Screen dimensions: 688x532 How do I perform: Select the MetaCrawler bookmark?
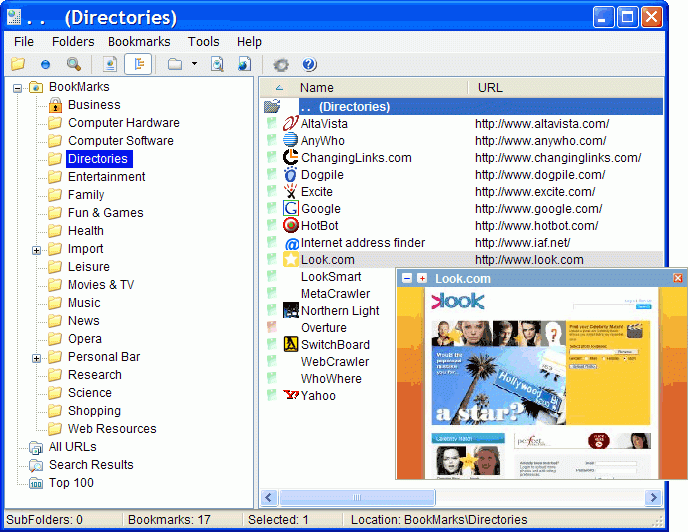click(335, 294)
